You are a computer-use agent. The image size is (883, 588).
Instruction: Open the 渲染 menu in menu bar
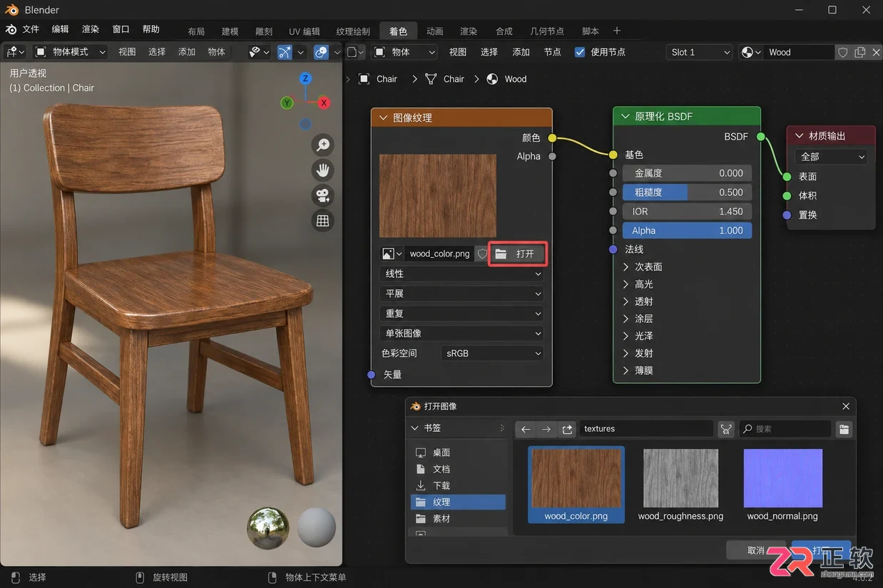click(x=91, y=29)
